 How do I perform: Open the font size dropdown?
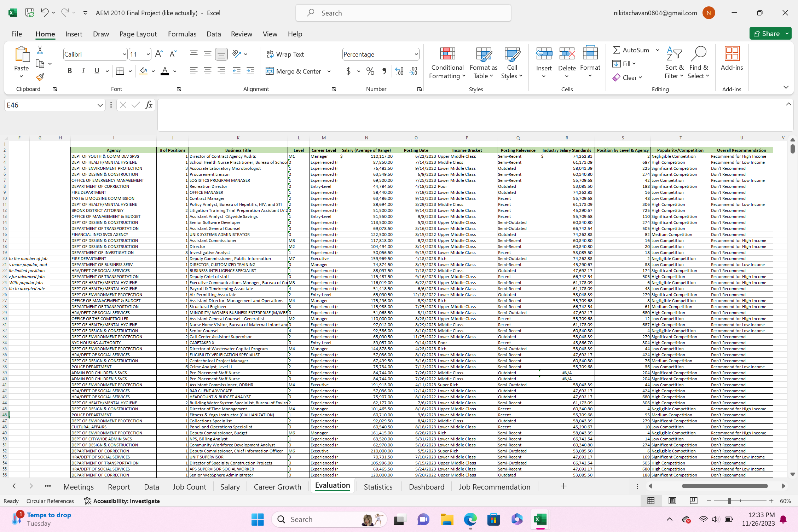click(148, 54)
